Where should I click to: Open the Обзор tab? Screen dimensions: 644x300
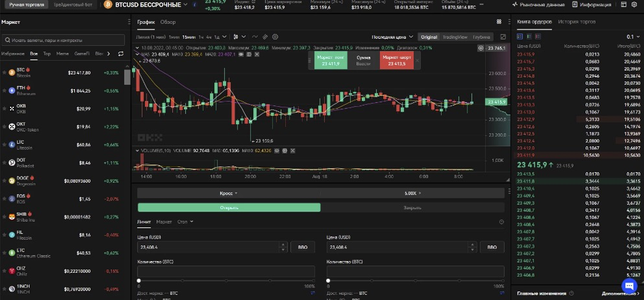(168, 22)
